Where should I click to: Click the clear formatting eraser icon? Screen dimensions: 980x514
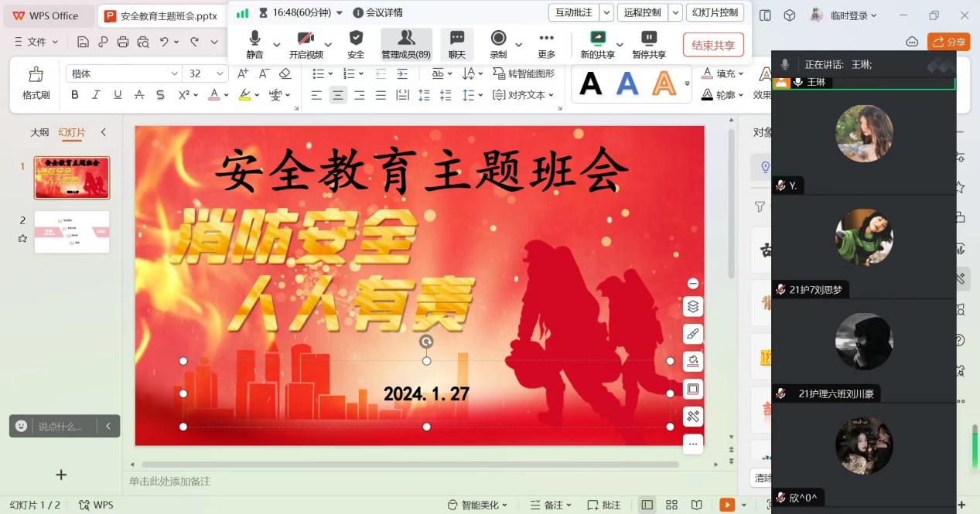tap(285, 73)
